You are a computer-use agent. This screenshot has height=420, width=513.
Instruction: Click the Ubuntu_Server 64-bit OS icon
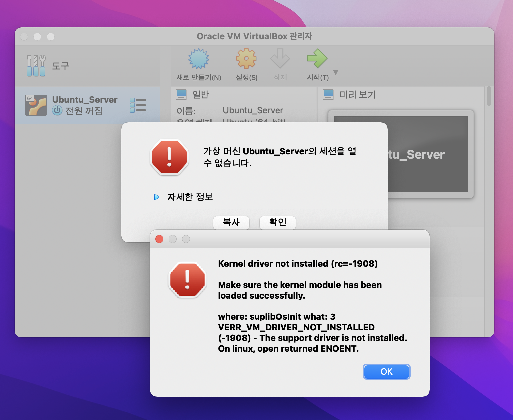tap(36, 105)
